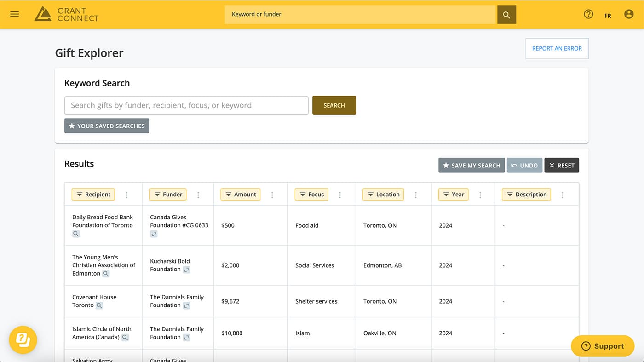Open Location column three-dot menu

click(x=415, y=195)
